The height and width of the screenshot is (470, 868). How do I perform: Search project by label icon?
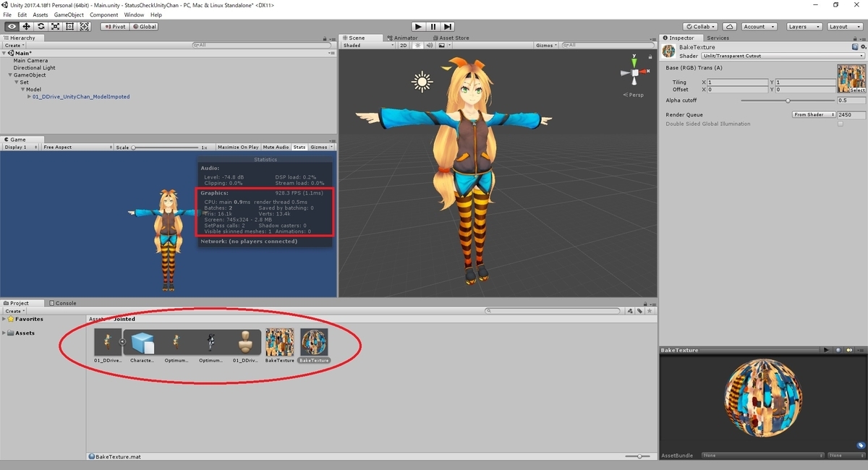(639, 311)
